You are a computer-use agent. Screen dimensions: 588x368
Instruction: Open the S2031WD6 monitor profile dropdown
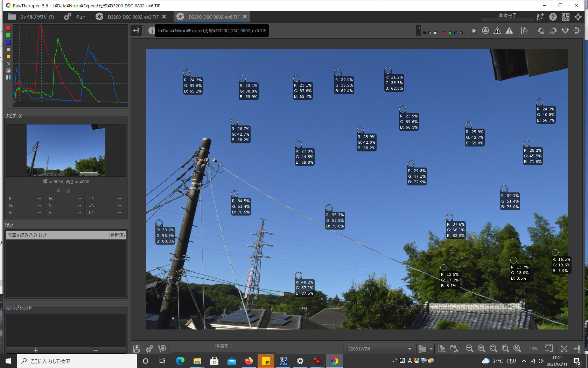(x=380, y=349)
